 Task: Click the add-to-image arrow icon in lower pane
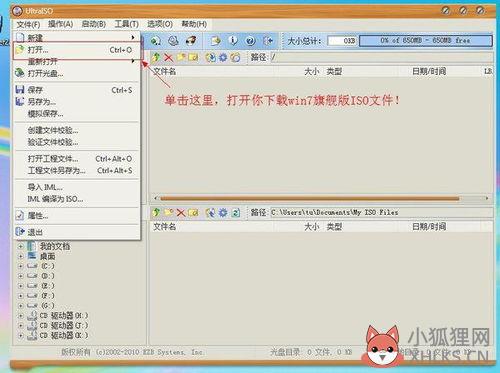click(x=210, y=213)
